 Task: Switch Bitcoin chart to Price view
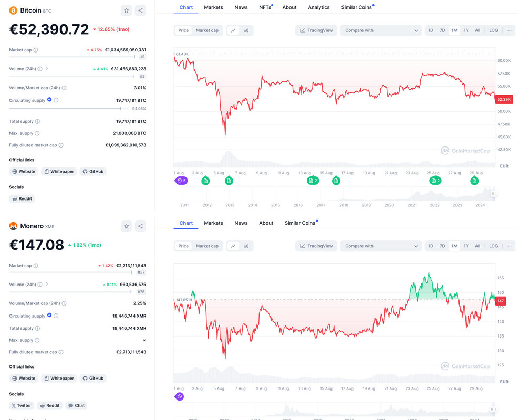(x=183, y=30)
